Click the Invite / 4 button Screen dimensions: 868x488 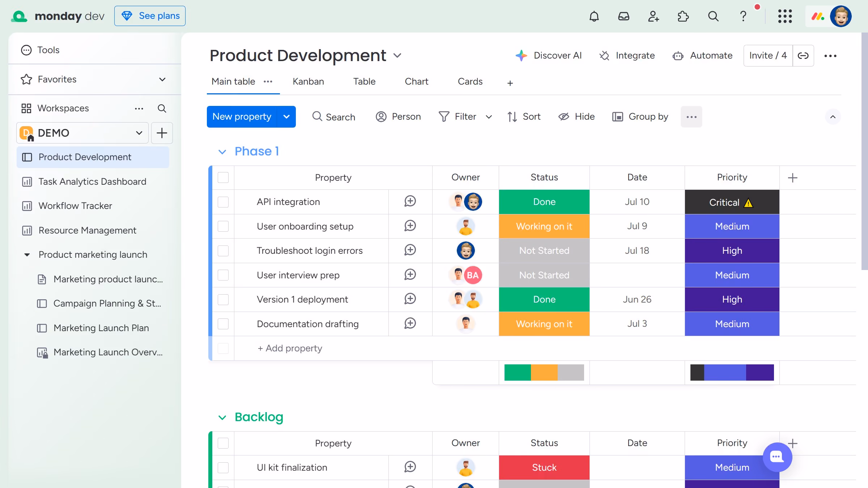768,56
